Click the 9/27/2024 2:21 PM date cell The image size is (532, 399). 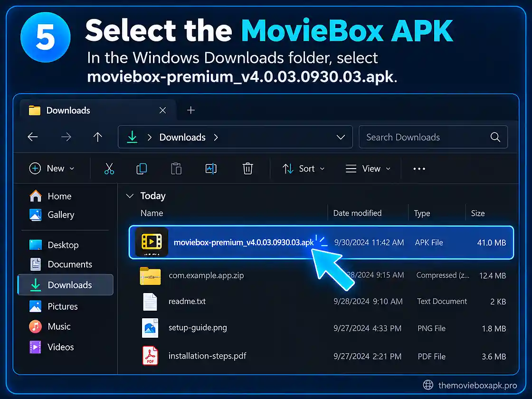click(367, 356)
